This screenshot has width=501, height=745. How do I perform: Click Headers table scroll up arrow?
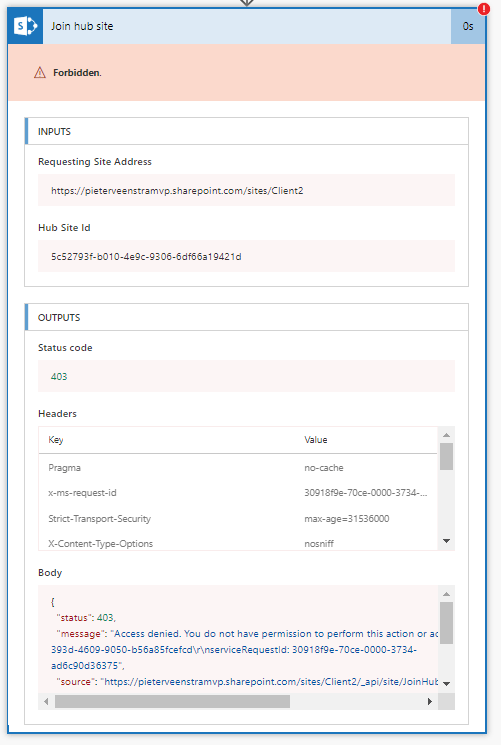coord(446,435)
